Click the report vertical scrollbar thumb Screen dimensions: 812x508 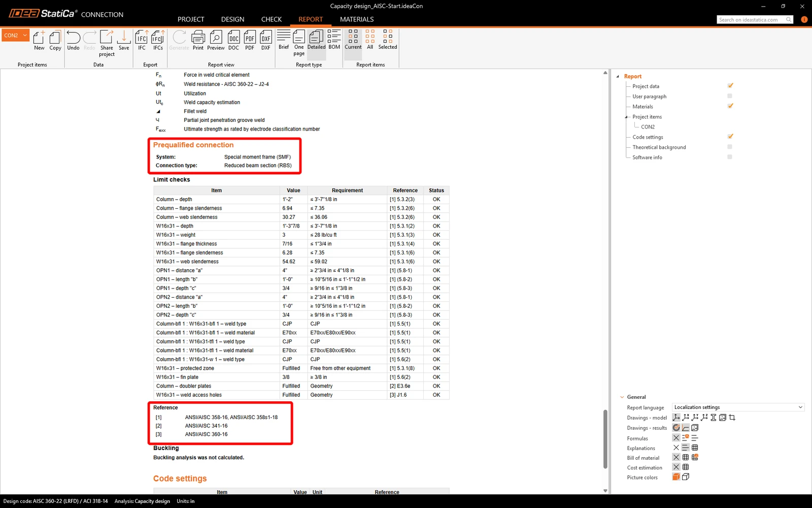coord(605,439)
